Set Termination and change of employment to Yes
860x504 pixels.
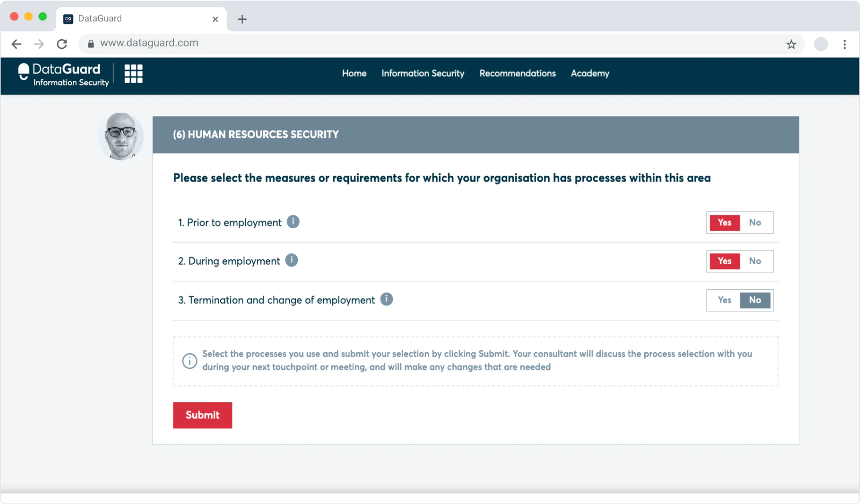click(724, 301)
